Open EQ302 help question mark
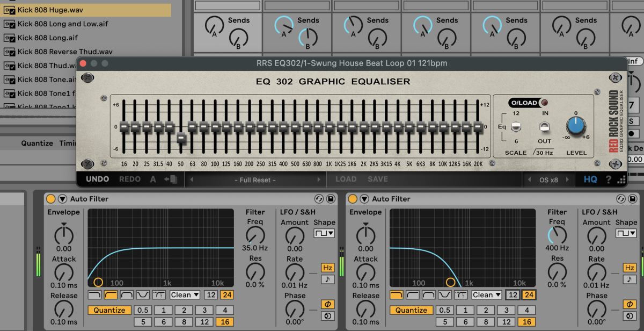 click(x=609, y=179)
